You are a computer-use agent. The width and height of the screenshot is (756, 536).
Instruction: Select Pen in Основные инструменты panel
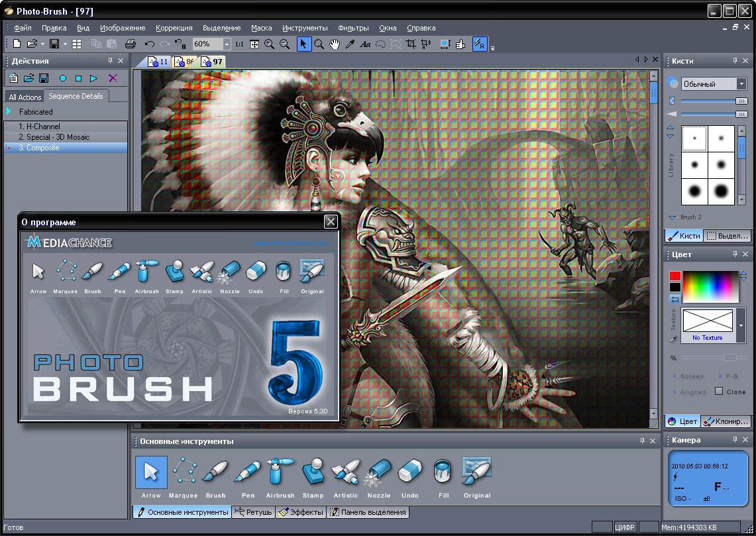pos(248,477)
